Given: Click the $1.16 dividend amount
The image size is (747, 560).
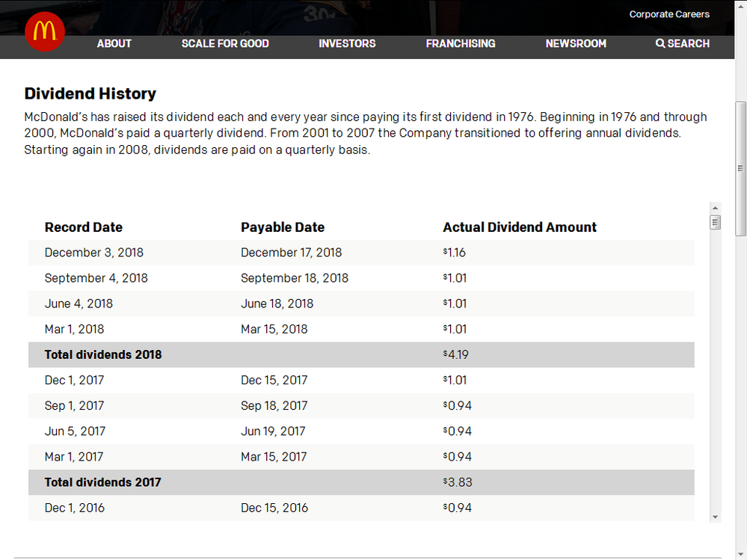Looking at the screenshot, I should click(x=455, y=253).
